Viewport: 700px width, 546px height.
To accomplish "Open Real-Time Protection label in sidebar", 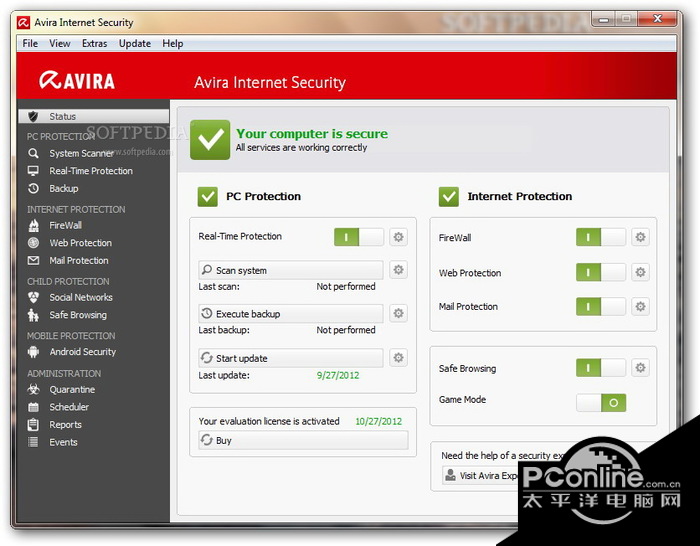I will coord(91,171).
